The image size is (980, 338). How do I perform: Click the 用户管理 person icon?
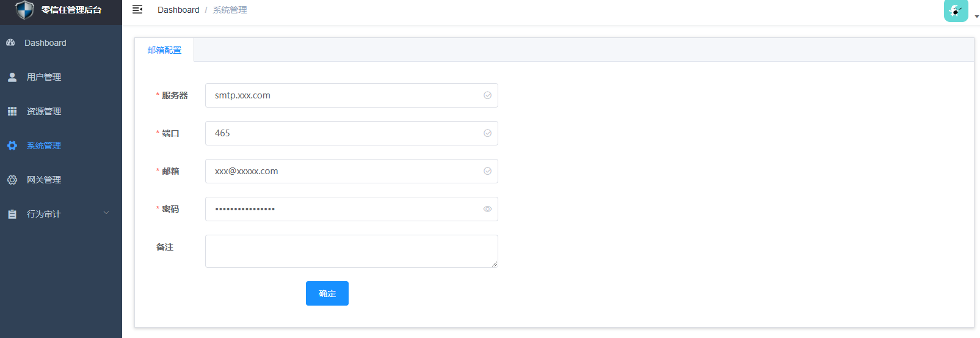click(x=12, y=77)
